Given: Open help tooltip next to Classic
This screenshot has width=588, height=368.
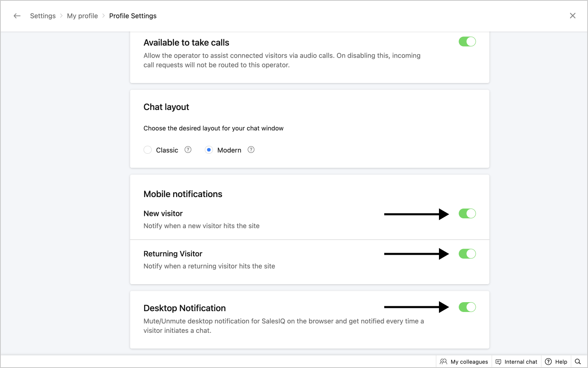Looking at the screenshot, I should pos(188,150).
